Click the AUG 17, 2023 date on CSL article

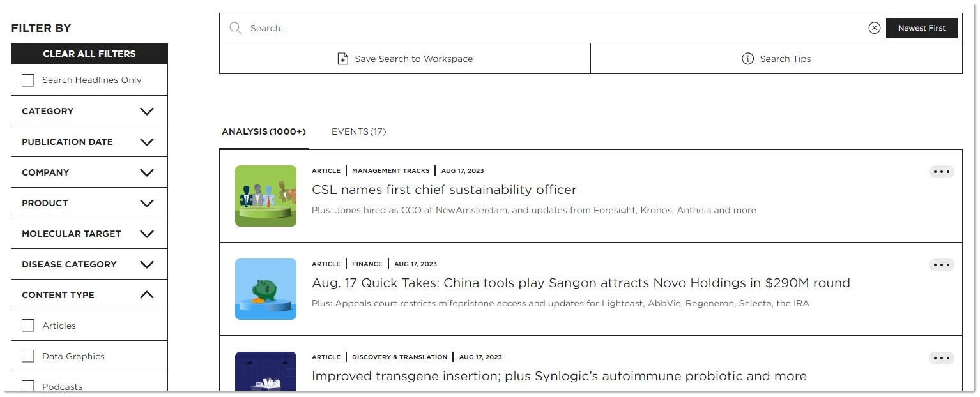(x=463, y=171)
